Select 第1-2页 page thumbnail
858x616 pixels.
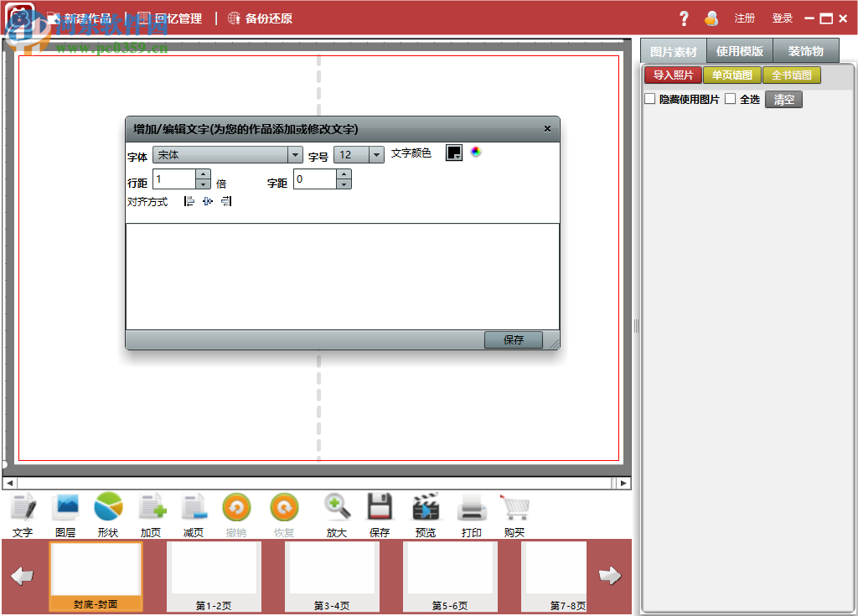tap(214, 577)
